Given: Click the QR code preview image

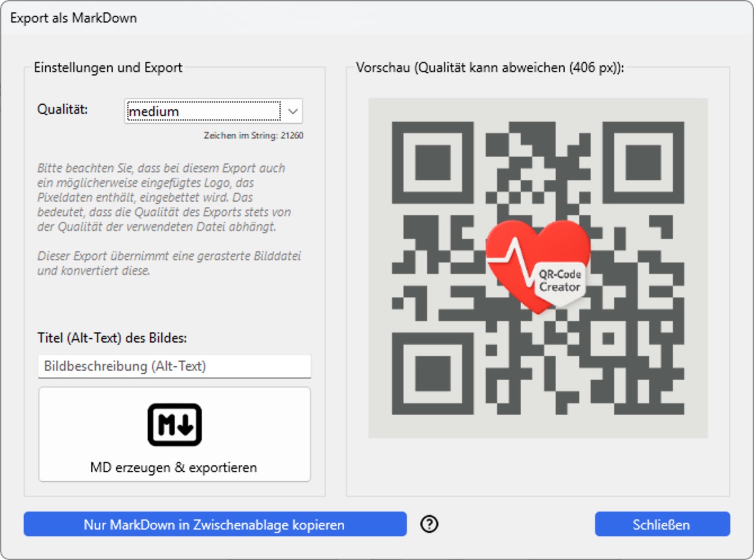Looking at the screenshot, I should (538, 268).
